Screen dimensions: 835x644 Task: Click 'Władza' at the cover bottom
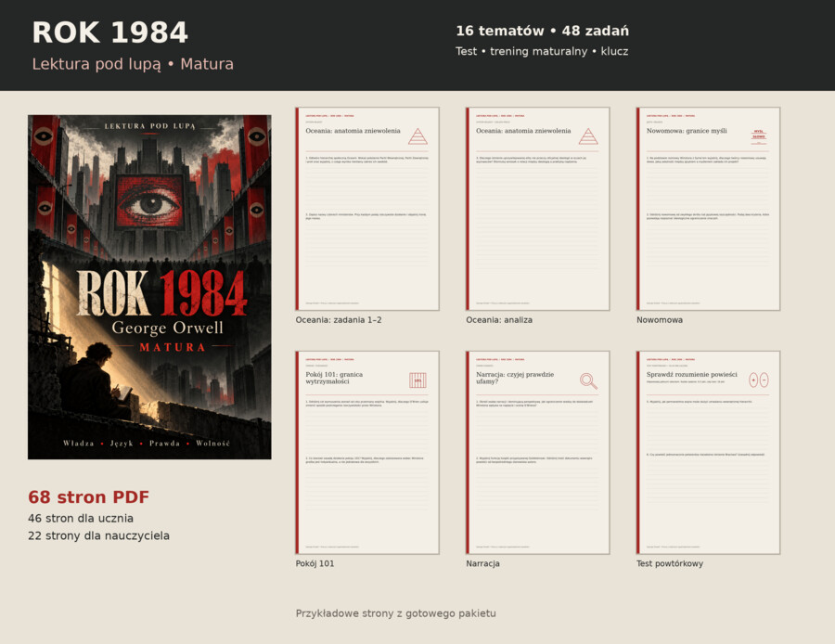[x=78, y=444]
